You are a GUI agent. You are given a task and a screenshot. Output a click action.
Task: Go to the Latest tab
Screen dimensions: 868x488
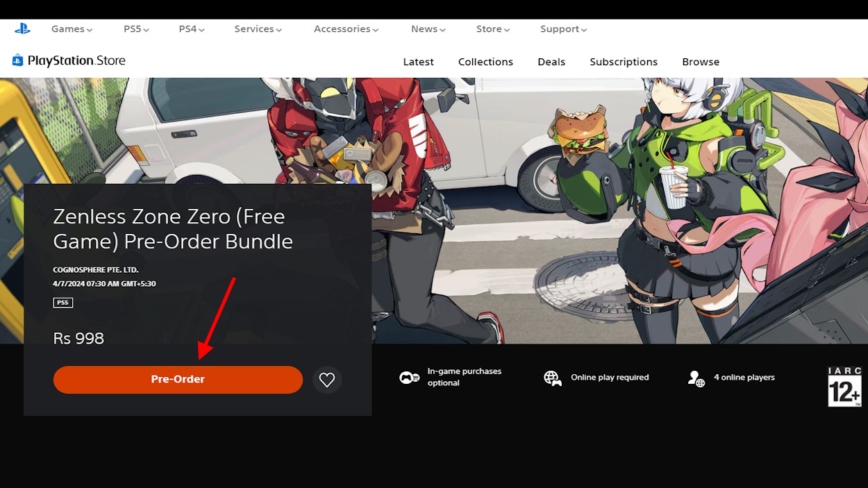(418, 61)
